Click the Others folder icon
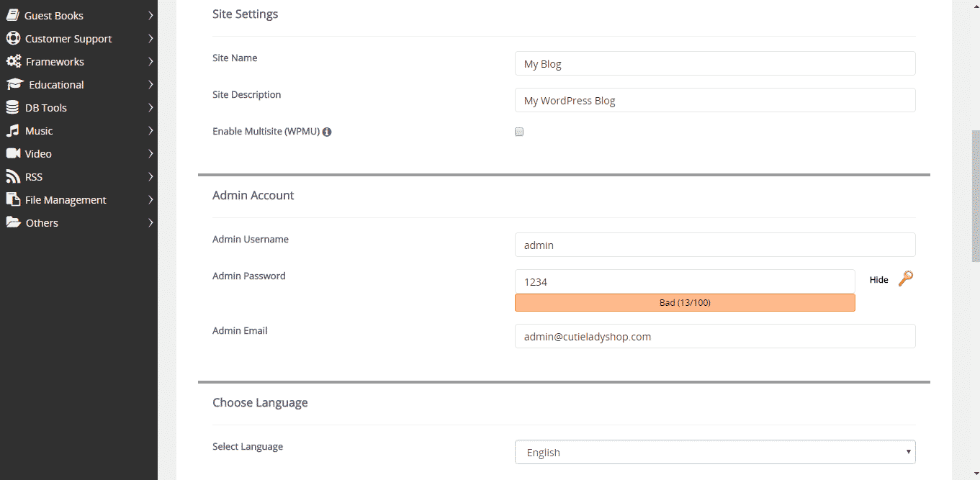This screenshot has width=980, height=480. click(13, 222)
